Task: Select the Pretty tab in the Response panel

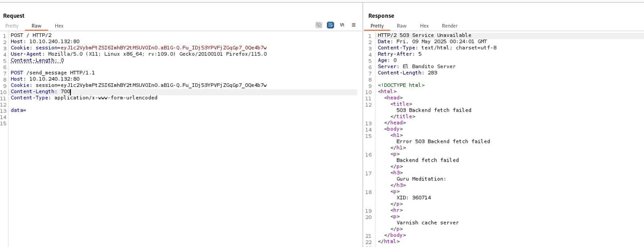Action: [x=377, y=26]
